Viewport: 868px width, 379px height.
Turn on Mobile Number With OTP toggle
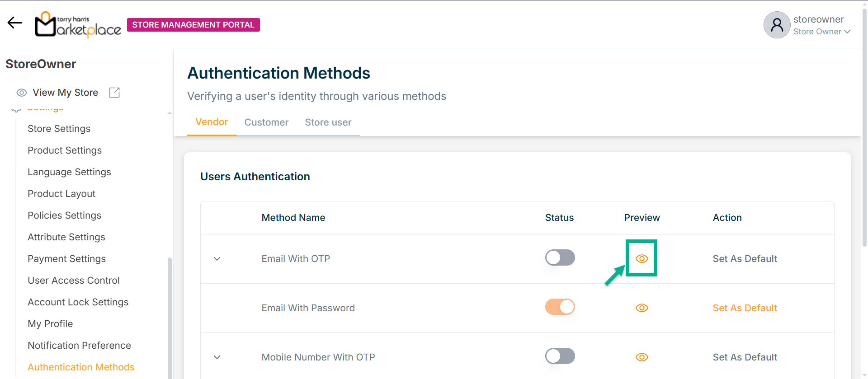pos(560,356)
